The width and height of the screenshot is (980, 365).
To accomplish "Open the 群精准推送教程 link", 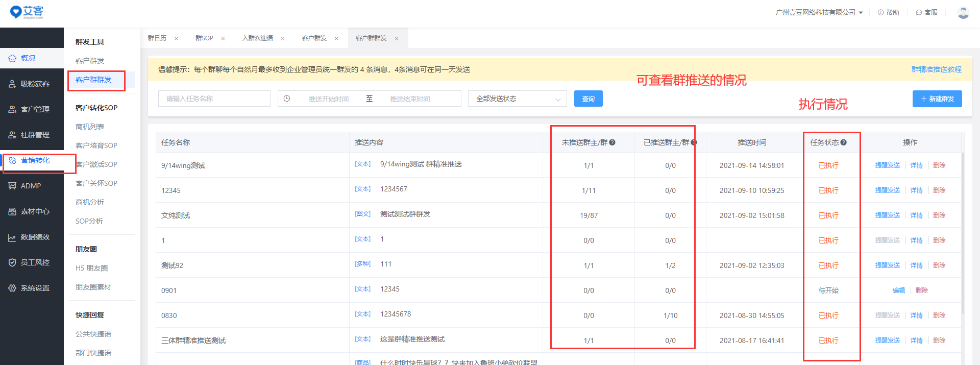I will [936, 69].
